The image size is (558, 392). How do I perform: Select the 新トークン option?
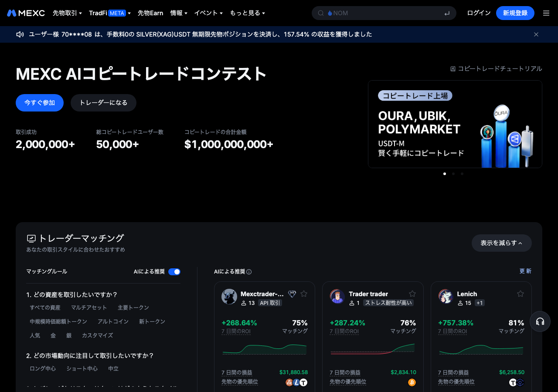[152, 321]
